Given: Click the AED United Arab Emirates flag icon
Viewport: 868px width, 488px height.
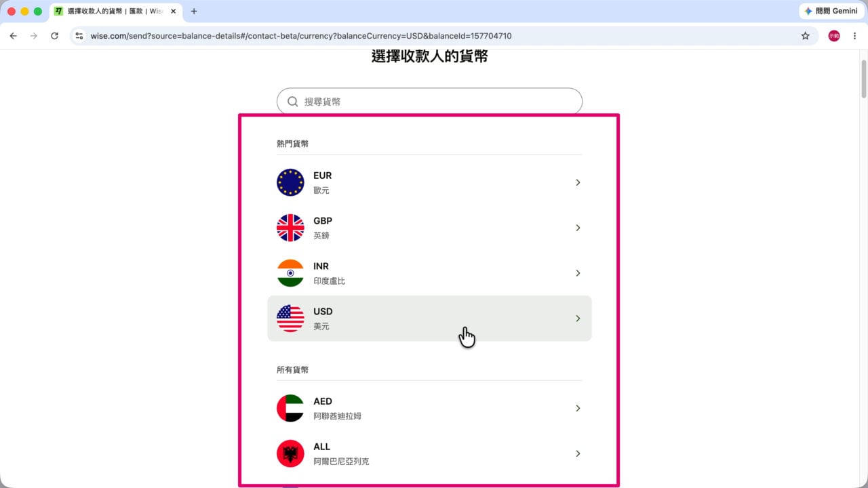Looking at the screenshot, I should [290, 408].
